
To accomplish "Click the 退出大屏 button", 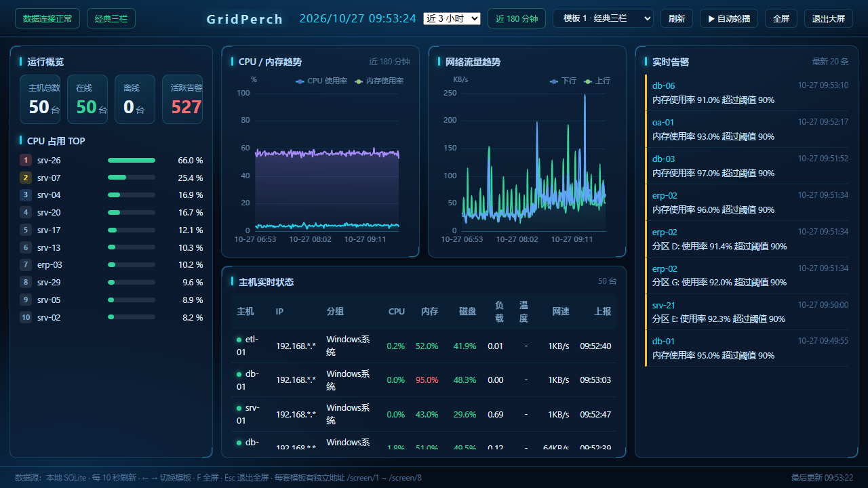I will click(829, 18).
